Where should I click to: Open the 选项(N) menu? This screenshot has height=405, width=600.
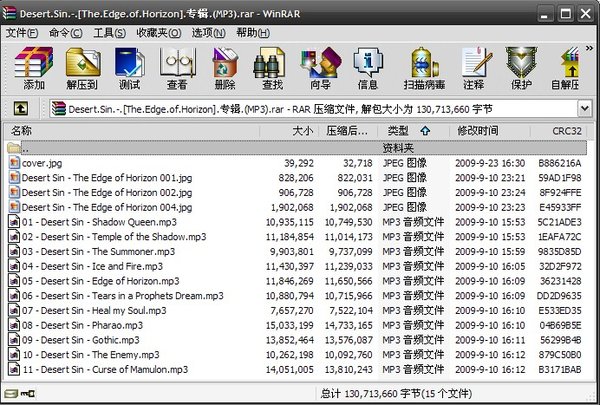coord(209,33)
